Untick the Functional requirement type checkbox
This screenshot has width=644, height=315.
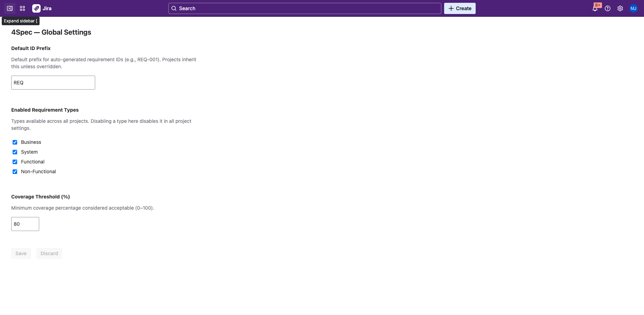pyautogui.click(x=15, y=162)
